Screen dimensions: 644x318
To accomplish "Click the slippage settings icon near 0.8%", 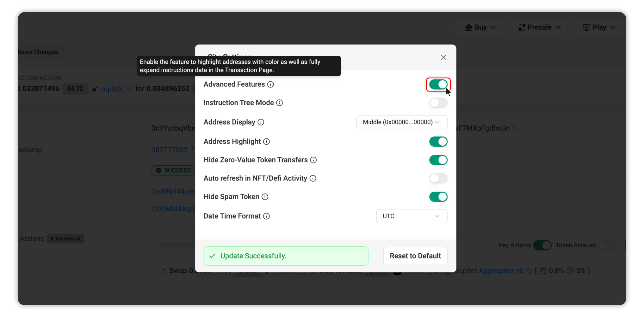I will (x=543, y=271).
